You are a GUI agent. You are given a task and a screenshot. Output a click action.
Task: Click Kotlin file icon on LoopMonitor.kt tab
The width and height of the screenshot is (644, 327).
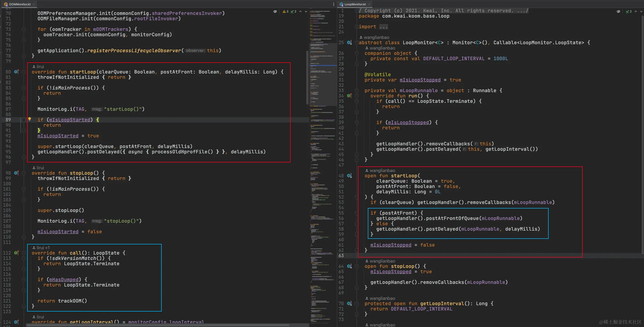tap(341, 4)
